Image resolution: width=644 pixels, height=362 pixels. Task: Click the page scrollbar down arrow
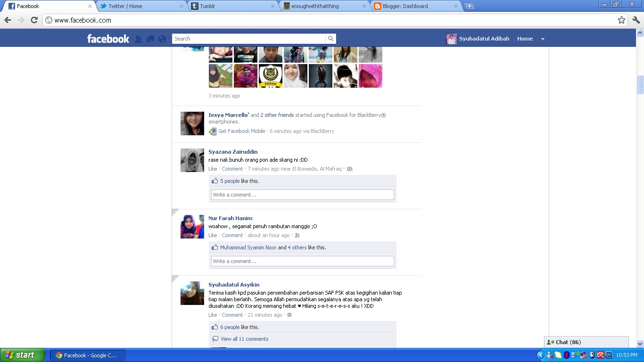[x=640, y=344]
